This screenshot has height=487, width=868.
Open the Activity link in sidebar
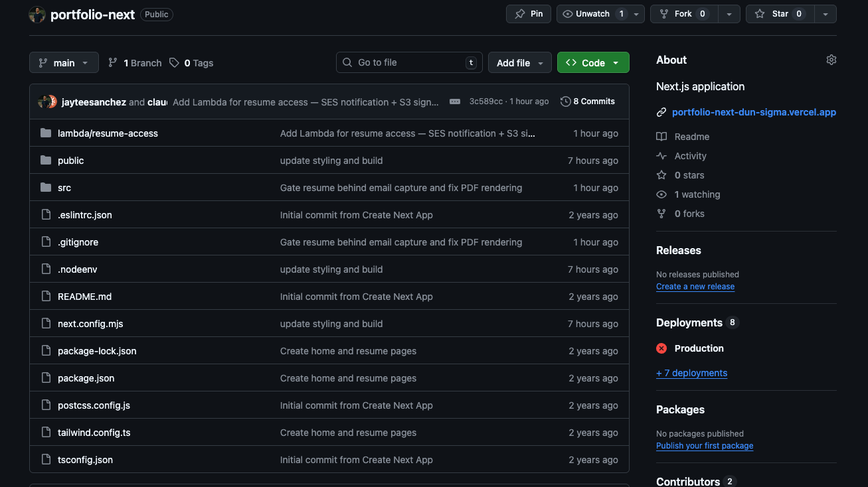coord(690,156)
